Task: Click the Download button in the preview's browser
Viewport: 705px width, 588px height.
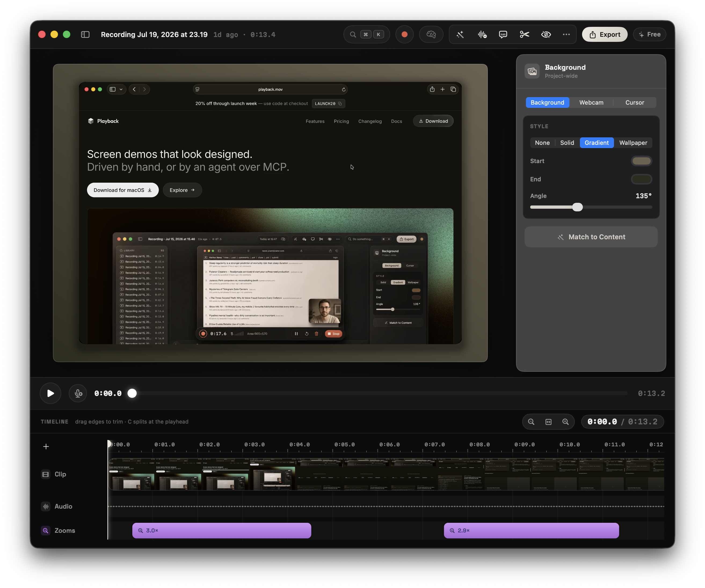Action: click(x=433, y=121)
